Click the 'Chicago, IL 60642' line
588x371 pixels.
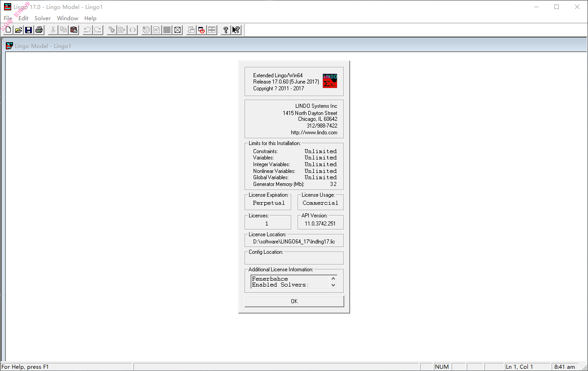coord(318,119)
